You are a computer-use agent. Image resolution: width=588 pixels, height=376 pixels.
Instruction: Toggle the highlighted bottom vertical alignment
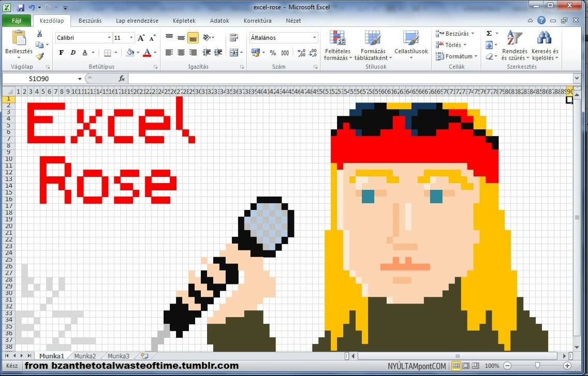[x=193, y=37]
